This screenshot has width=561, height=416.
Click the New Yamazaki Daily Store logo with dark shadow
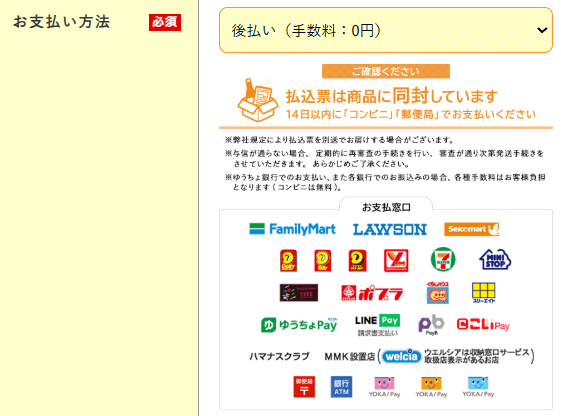click(357, 260)
